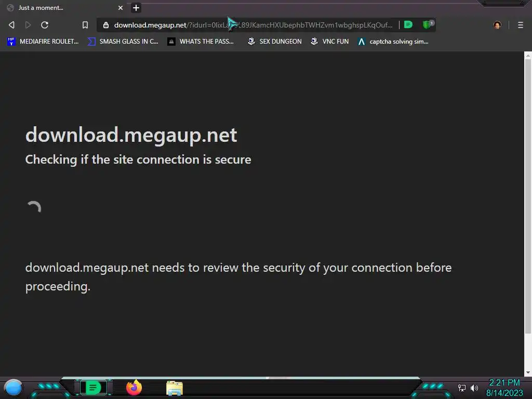Click the 'needs to review the security' paragraph
532x399 pixels.
click(x=238, y=277)
